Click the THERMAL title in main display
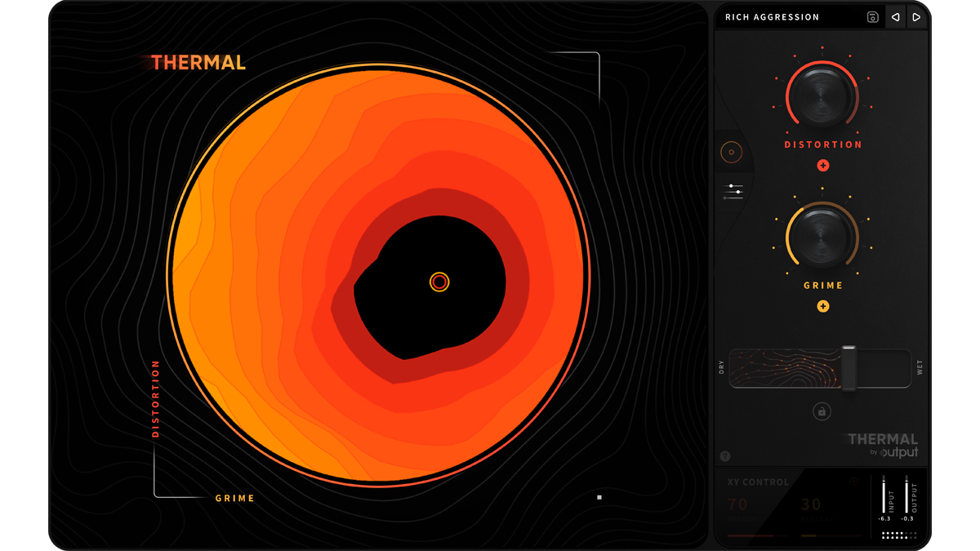980x551 pixels. [198, 63]
